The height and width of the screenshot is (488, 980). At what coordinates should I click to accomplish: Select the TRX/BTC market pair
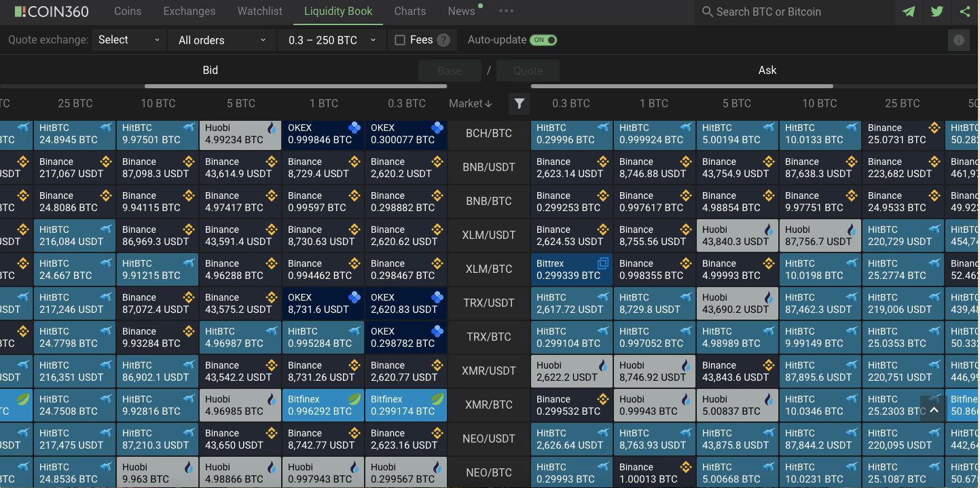tap(489, 337)
